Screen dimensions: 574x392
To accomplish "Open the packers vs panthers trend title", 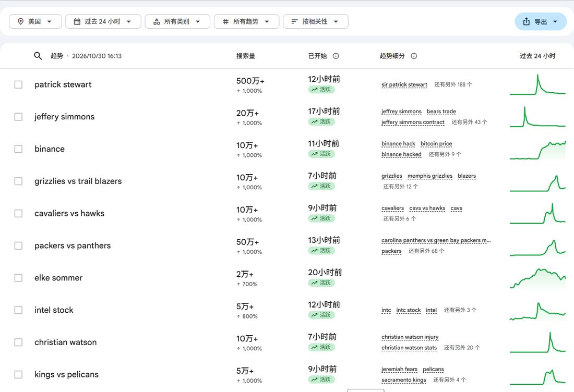I will [x=73, y=246].
